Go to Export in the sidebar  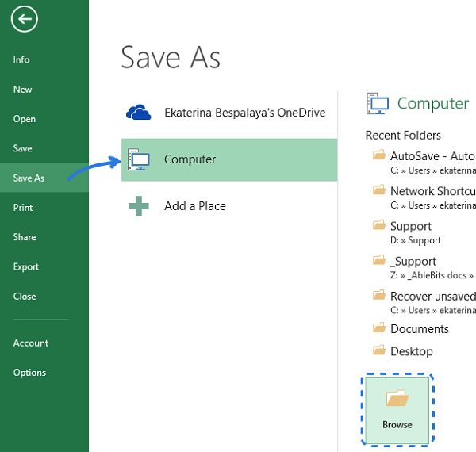(26, 267)
